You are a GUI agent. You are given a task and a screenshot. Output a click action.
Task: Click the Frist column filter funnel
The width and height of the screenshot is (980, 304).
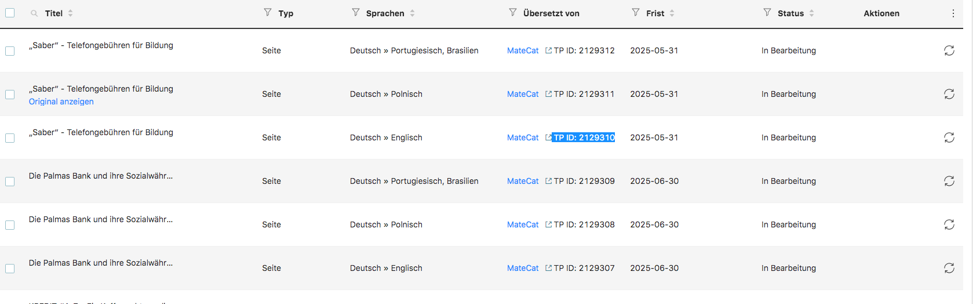[636, 12]
